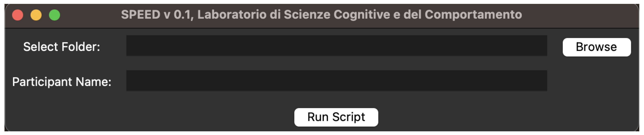Activate the dark field beside Browse

click(336, 45)
